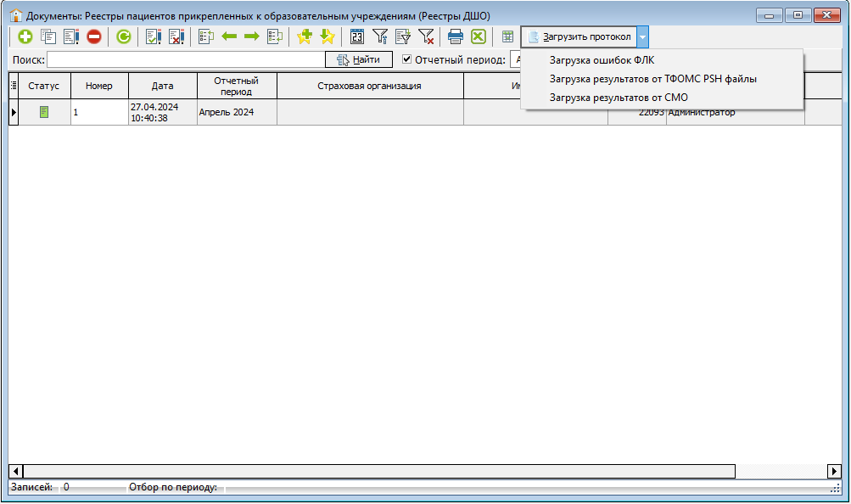Click cell with date 27.04.2024 10:40:38
This screenshot has height=504, width=851.
pos(163,112)
